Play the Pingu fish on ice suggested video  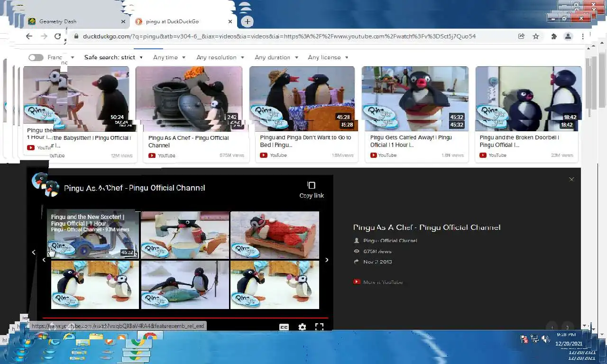click(x=185, y=284)
